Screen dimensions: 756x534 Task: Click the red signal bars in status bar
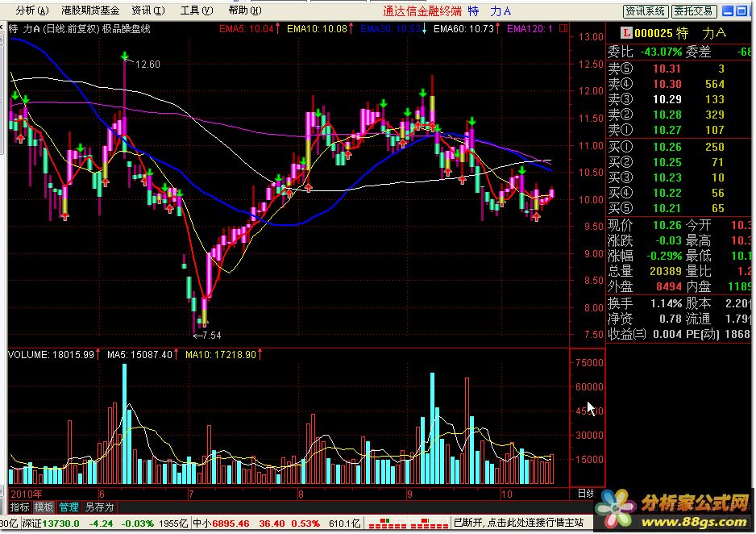point(407,523)
